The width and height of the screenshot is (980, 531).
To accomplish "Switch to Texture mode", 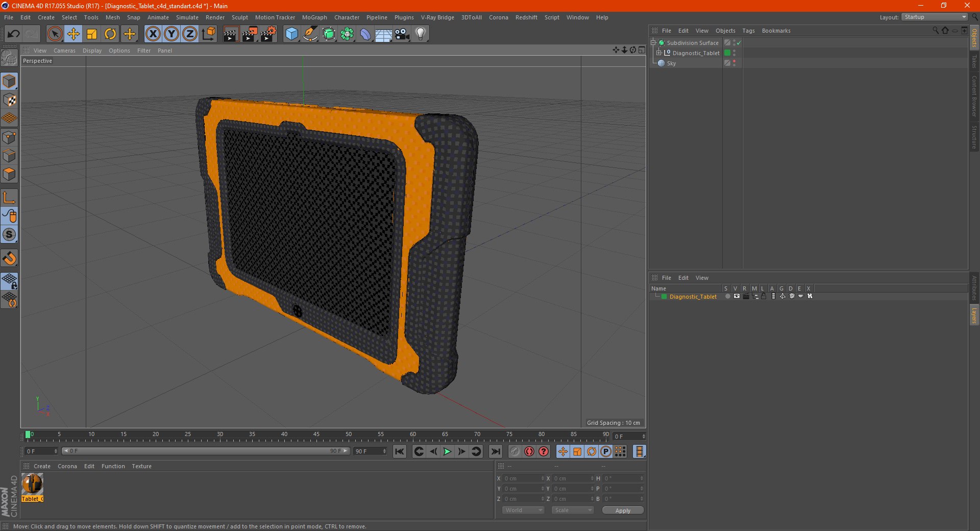I will pyautogui.click(x=9, y=100).
